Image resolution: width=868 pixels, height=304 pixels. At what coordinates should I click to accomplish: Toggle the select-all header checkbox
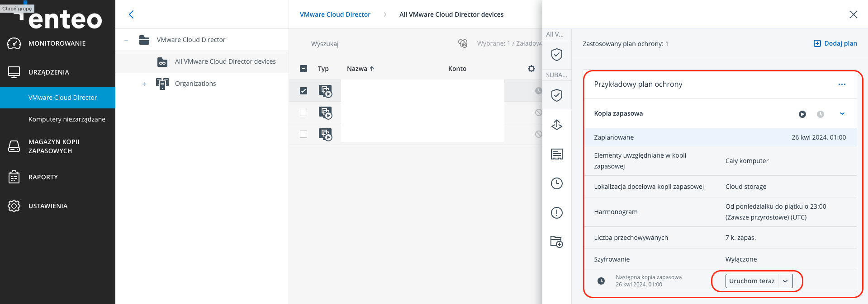[x=304, y=69]
